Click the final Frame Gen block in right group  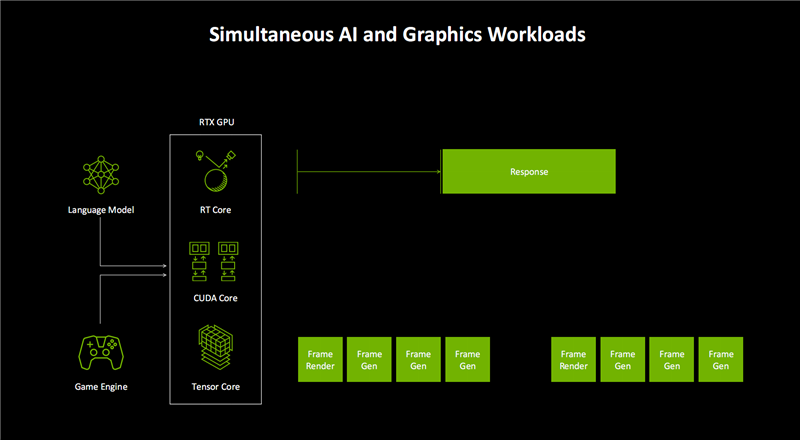coord(721,360)
